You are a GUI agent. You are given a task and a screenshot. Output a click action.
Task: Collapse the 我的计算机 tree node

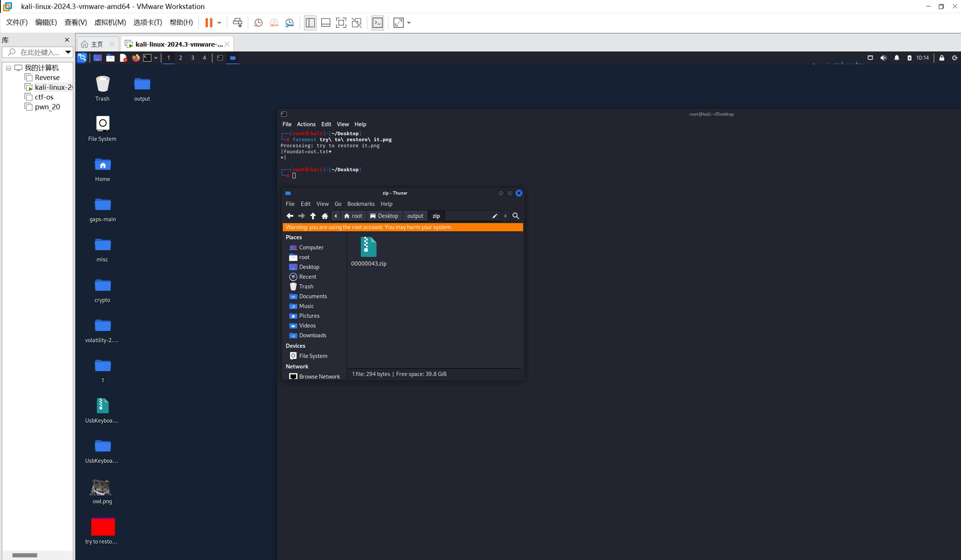point(8,68)
